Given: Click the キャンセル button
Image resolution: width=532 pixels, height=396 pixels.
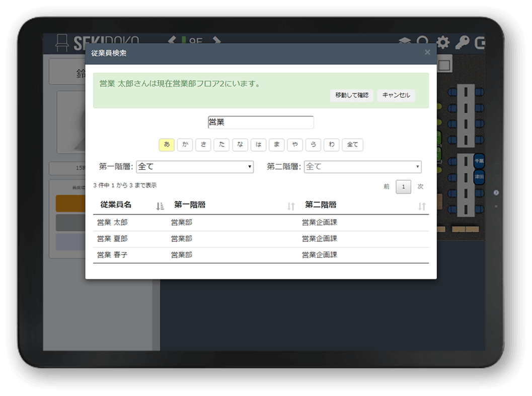Looking at the screenshot, I should 396,96.
